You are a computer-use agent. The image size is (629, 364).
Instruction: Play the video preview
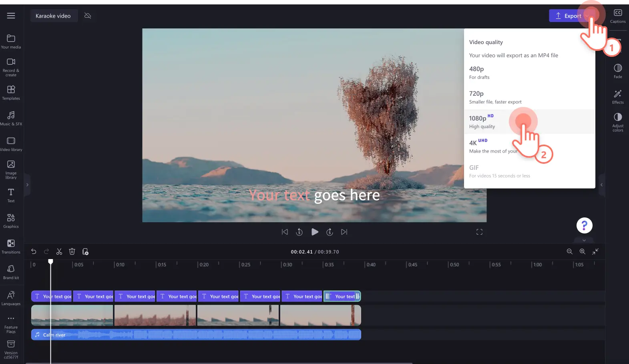point(315,232)
